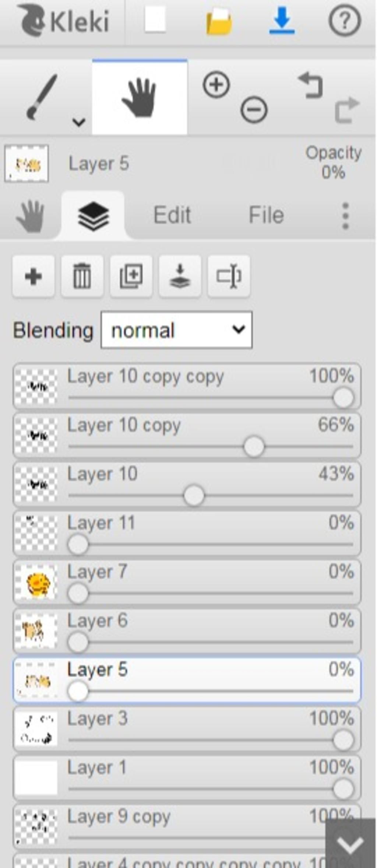Expand the brush tool chevron
377x868 pixels.
(x=79, y=121)
